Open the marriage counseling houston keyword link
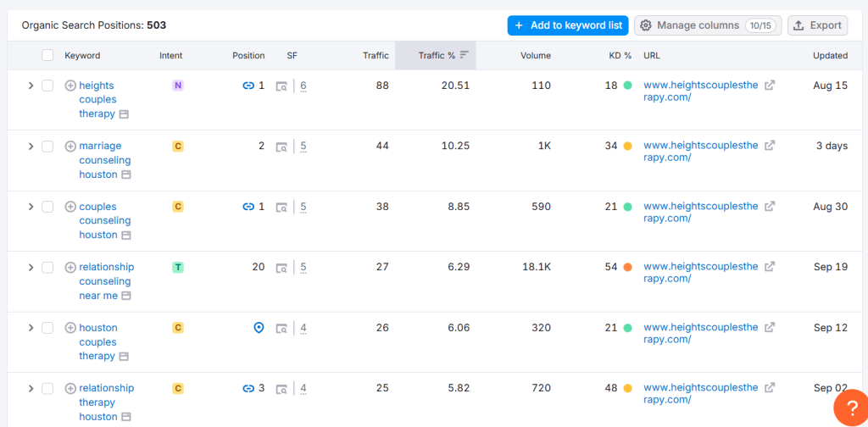 tap(105, 160)
